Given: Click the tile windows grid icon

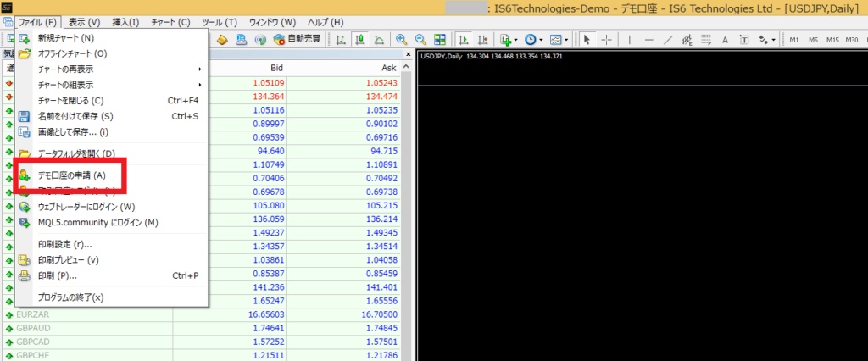Looking at the screenshot, I should [x=440, y=40].
